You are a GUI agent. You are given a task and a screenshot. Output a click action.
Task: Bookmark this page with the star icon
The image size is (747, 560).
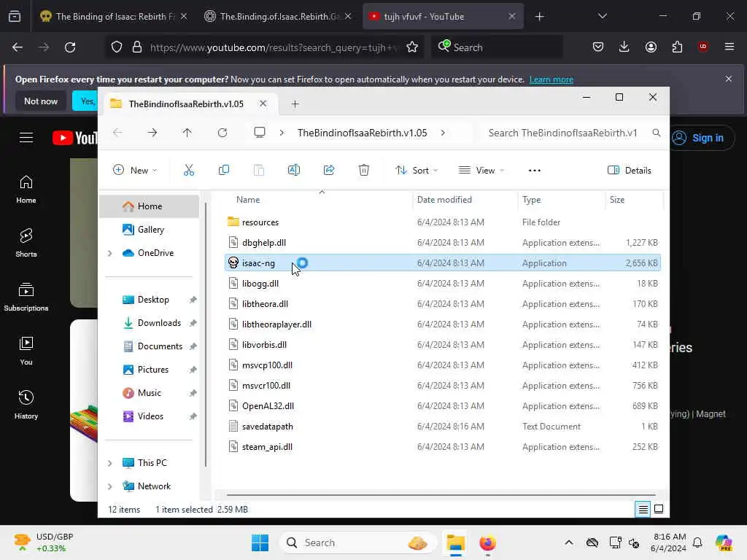[x=412, y=47]
